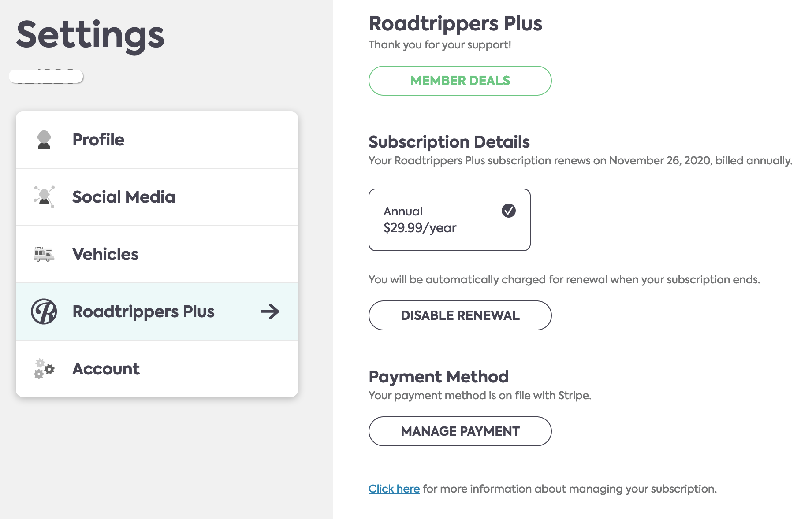This screenshot has height=519, width=812.
Task: Open the Vehicles settings label
Action: click(x=105, y=254)
